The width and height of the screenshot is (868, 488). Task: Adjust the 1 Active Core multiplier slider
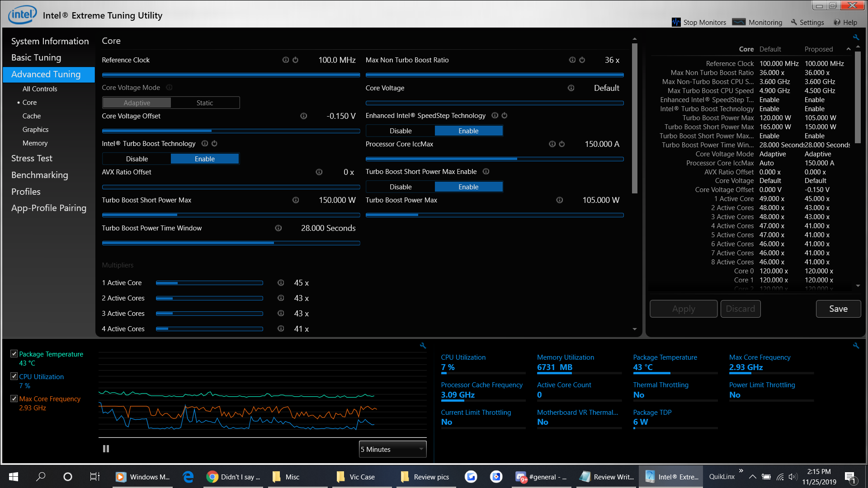209,283
